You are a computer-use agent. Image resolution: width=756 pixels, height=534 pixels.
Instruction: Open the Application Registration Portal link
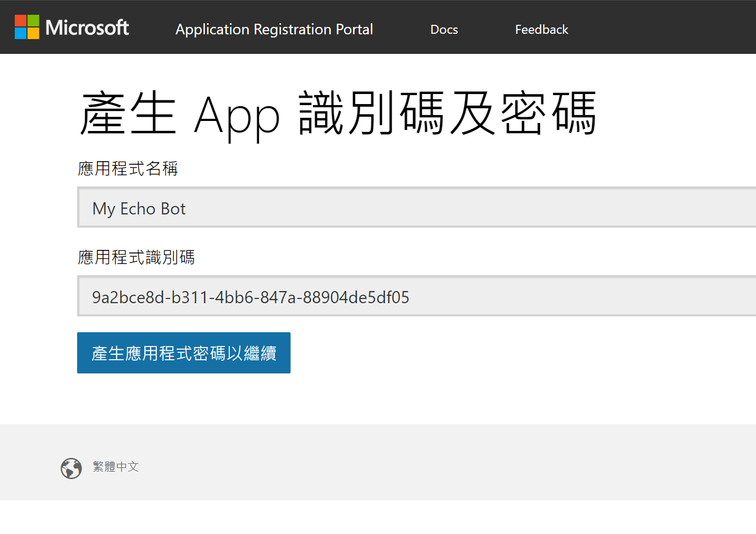274,29
